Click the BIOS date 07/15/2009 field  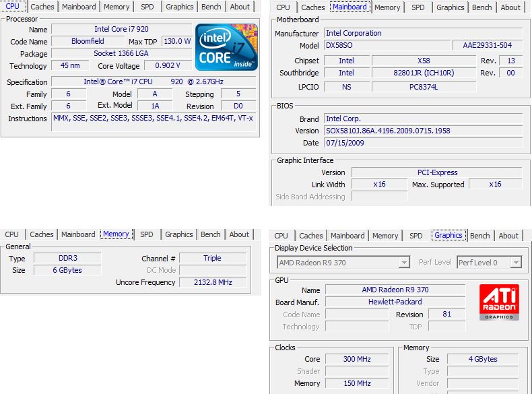click(x=423, y=143)
